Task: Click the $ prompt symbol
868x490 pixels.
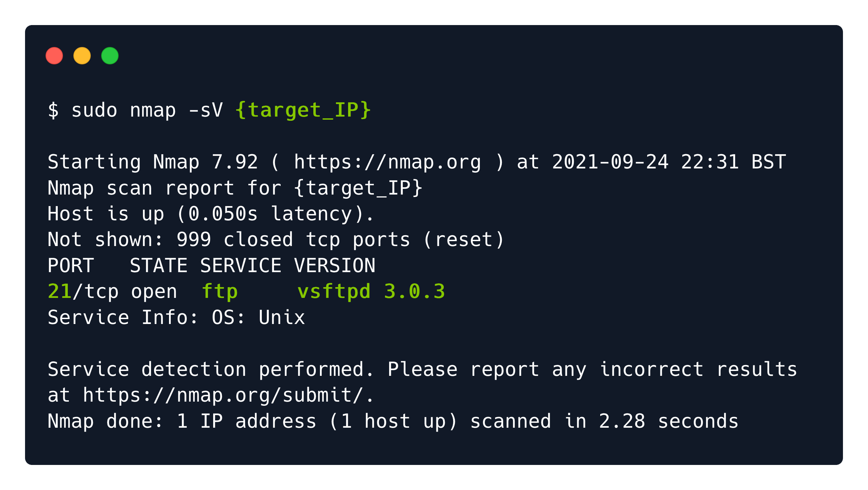Action: pos(53,110)
